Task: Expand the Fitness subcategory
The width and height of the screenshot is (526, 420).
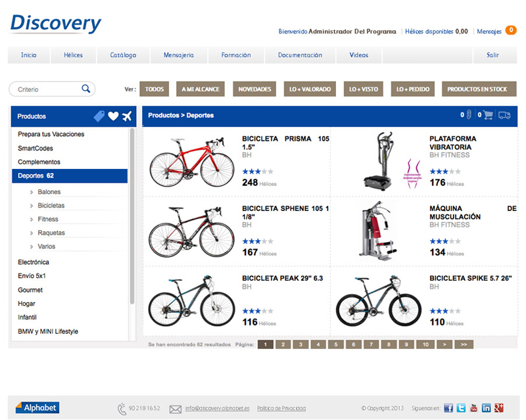Action: click(48, 219)
